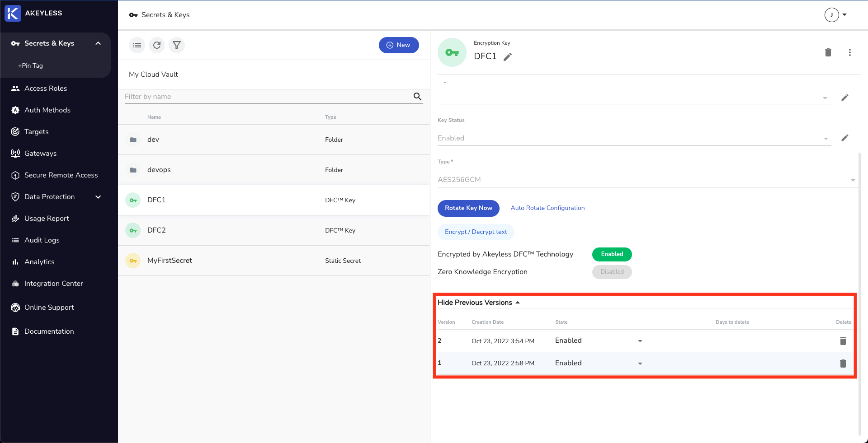Click the search magnifier icon
This screenshot has height=443, width=868.
pos(417,96)
